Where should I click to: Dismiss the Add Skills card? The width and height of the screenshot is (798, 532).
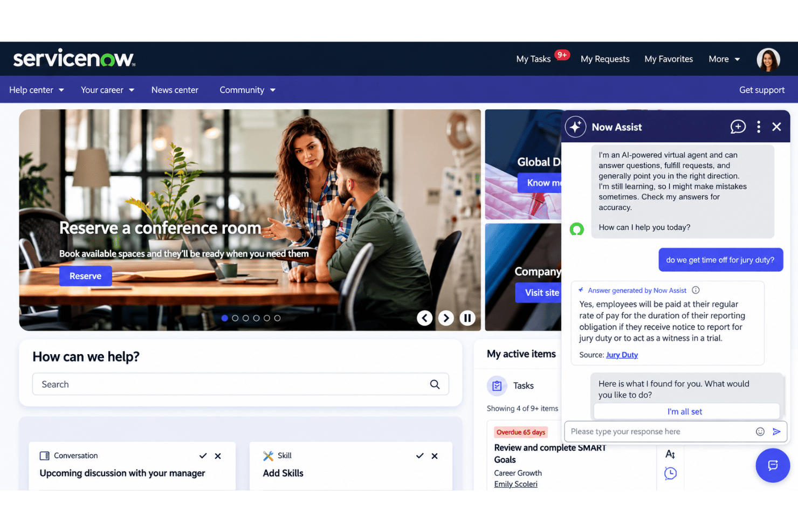pos(435,456)
